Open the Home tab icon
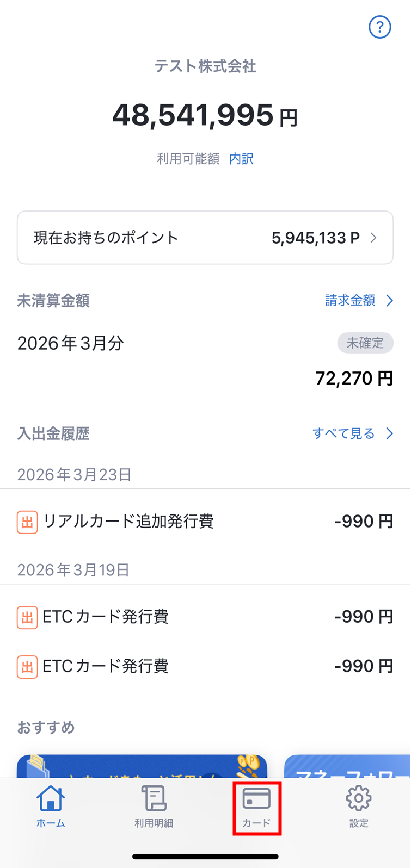This screenshot has height=868, width=411. pyautogui.click(x=51, y=799)
